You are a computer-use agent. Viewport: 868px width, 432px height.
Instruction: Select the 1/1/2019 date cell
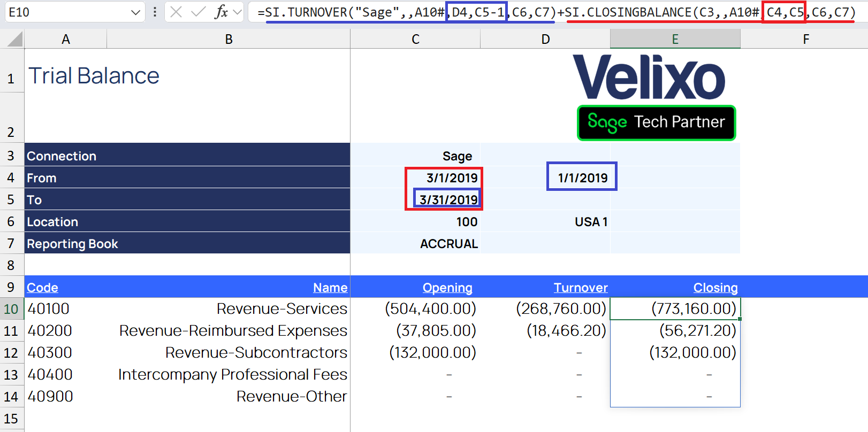545,178
